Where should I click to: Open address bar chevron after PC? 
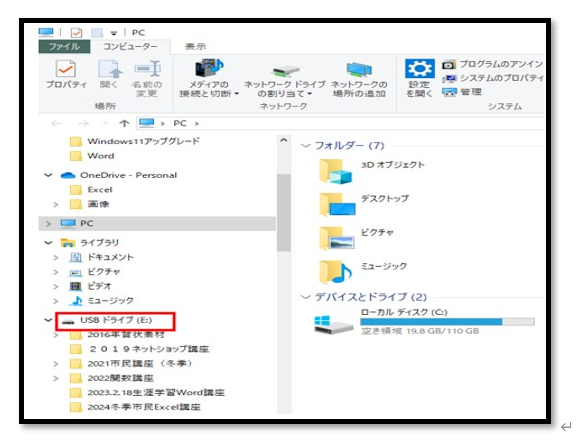pyautogui.click(x=197, y=123)
